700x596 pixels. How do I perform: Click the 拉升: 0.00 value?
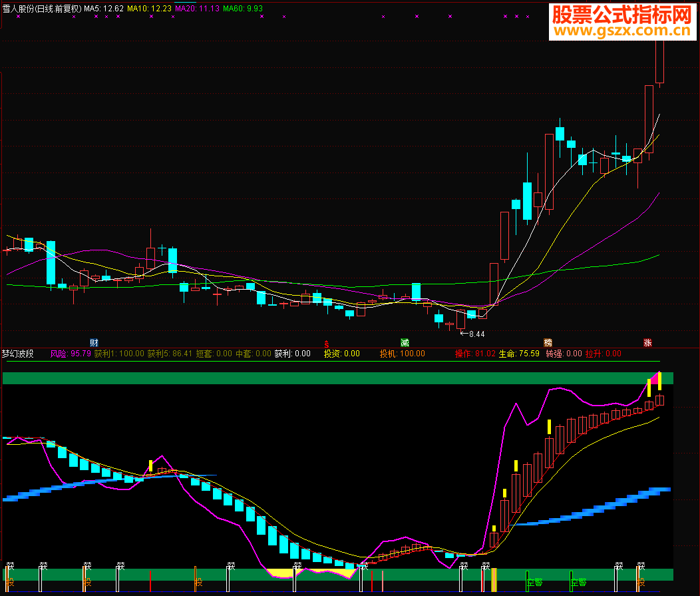click(x=603, y=354)
